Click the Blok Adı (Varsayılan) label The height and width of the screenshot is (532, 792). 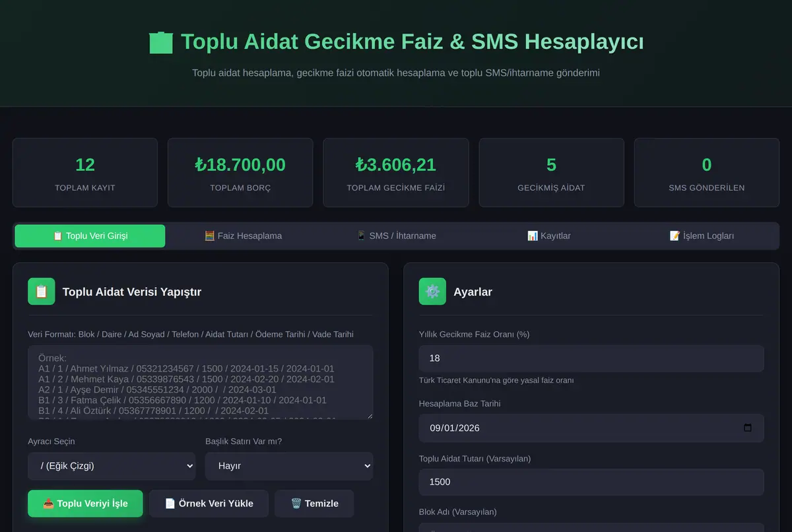click(x=457, y=512)
